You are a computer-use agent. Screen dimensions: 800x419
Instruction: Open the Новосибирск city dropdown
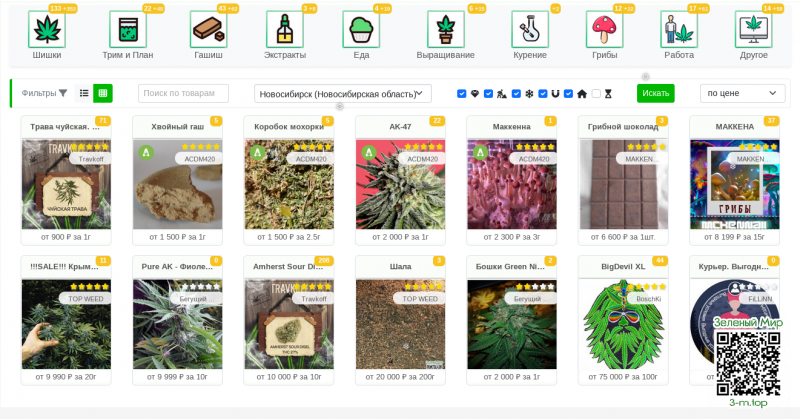pos(343,93)
